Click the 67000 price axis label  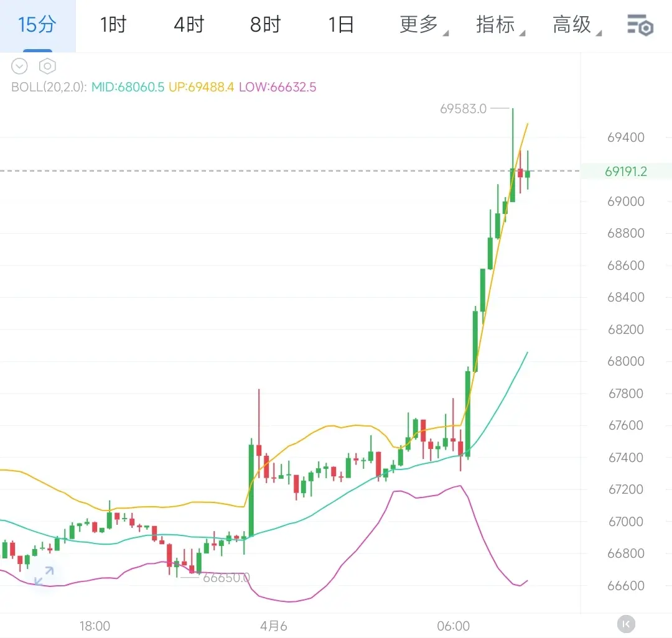click(x=626, y=521)
